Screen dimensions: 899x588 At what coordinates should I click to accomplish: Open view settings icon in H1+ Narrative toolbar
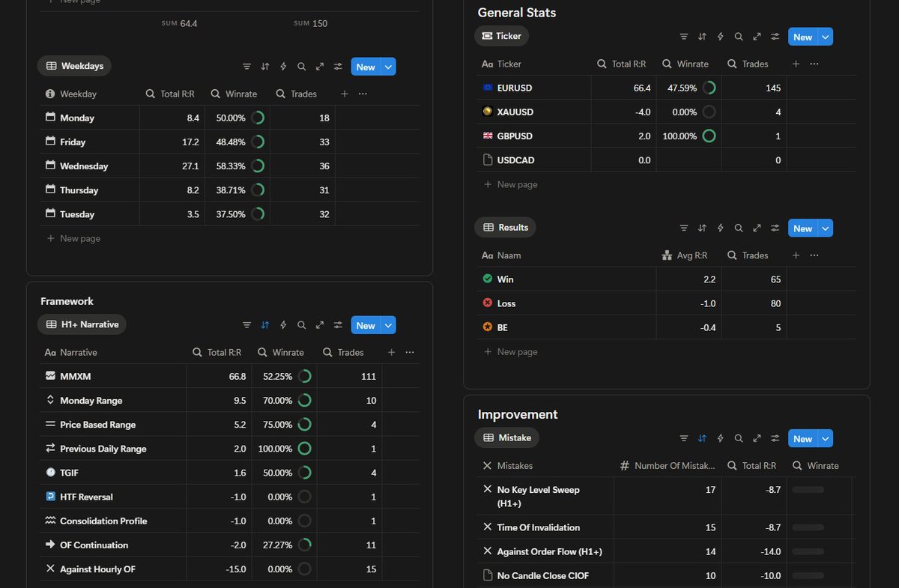coord(338,325)
